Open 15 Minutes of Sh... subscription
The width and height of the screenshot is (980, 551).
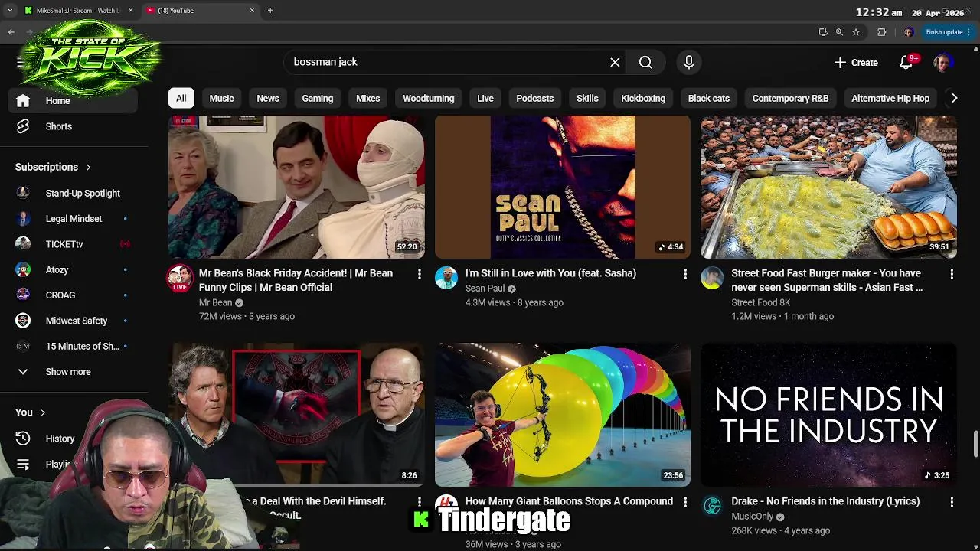[x=74, y=346]
